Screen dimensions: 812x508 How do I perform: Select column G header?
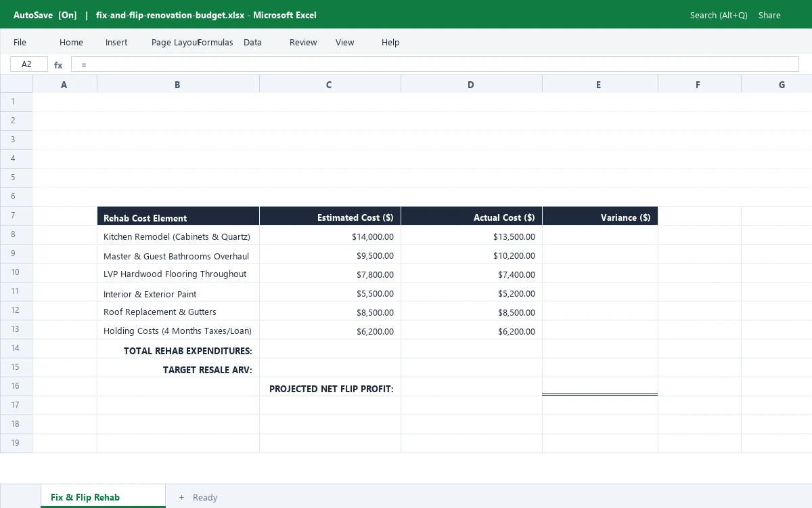(777, 84)
